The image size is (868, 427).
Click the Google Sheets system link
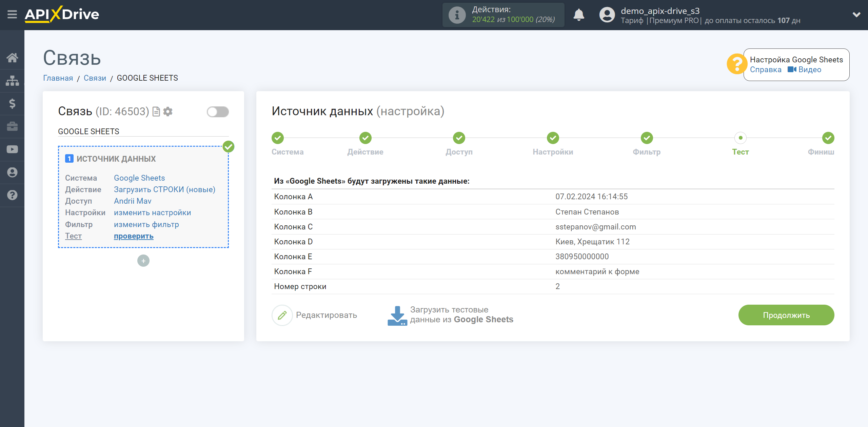click(139, 178)
